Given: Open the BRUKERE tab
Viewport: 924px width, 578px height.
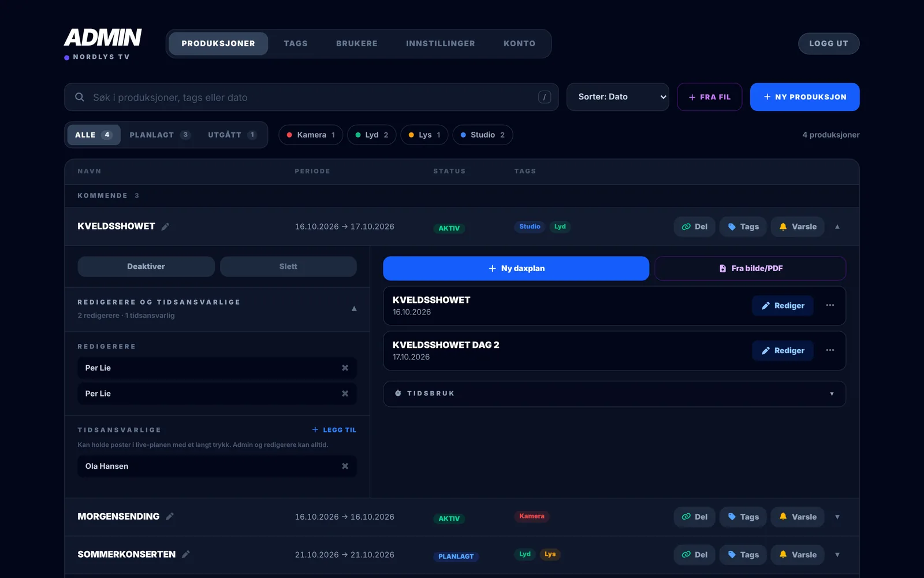Looking at the screenshot, I should (357, 43).
